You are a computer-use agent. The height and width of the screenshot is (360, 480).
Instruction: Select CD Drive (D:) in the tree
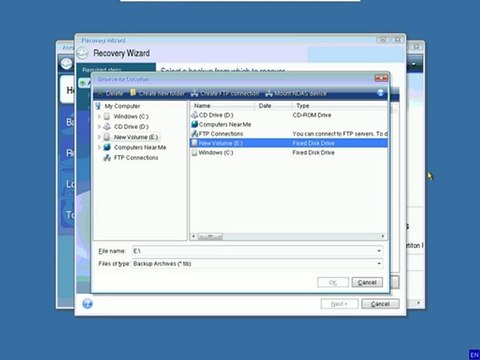(131, 127)
